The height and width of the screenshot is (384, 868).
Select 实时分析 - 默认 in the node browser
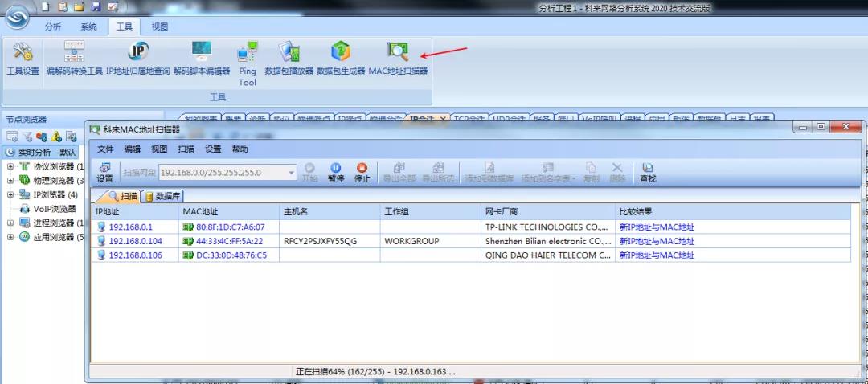(47, 152)
